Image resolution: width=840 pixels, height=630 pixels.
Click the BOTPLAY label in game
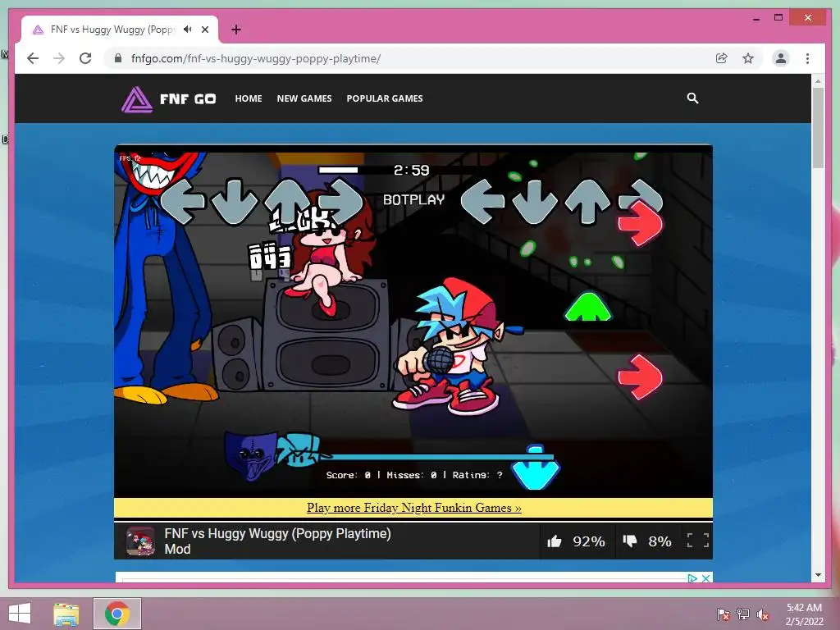pos(413,200)
